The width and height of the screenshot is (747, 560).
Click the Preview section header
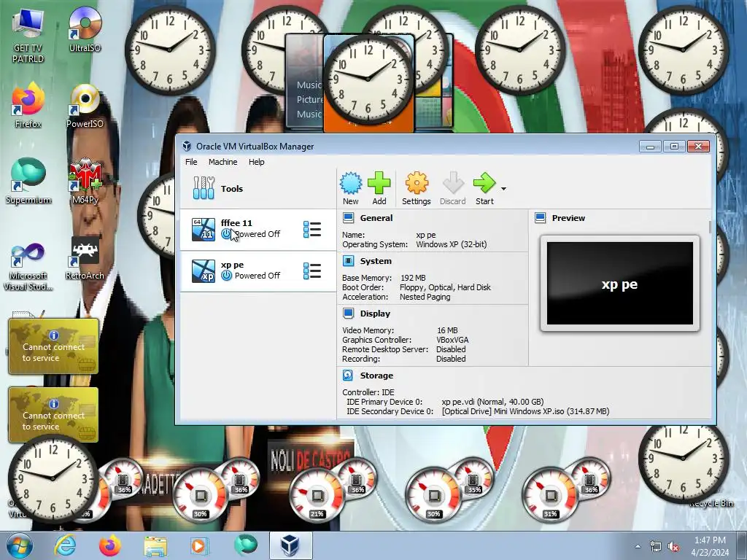pyautogui.click(x=568, y=218)
